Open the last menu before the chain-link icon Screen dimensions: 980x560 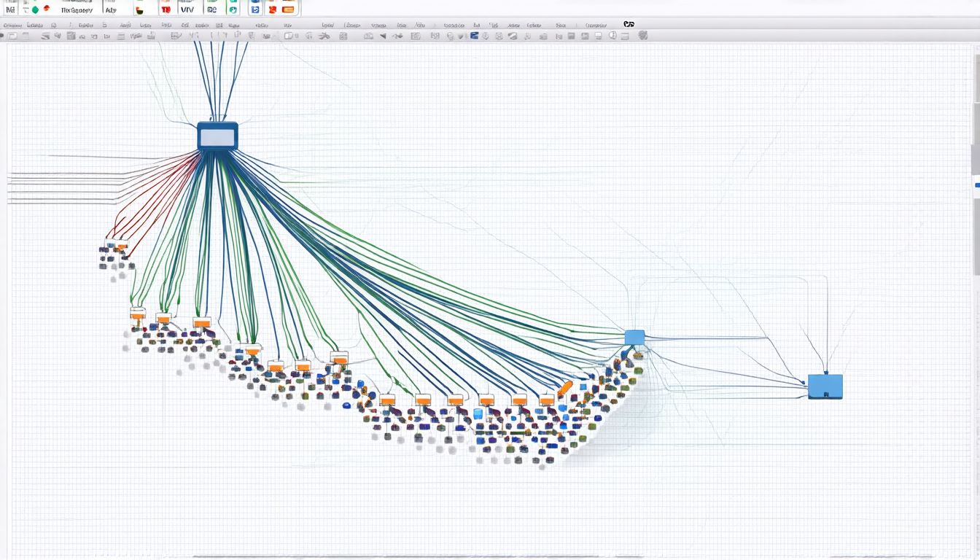(595, 25)
